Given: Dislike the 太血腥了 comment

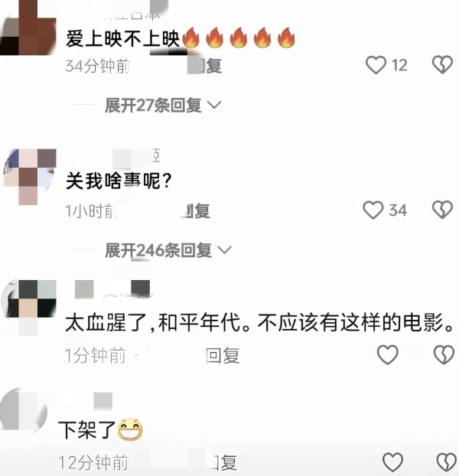Looking at the screenshot, I should [x=444, y=354].
